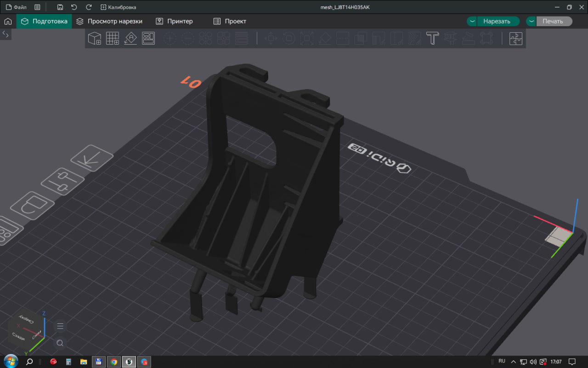Select the Scale gizmo tool

(x=307, y=38)
